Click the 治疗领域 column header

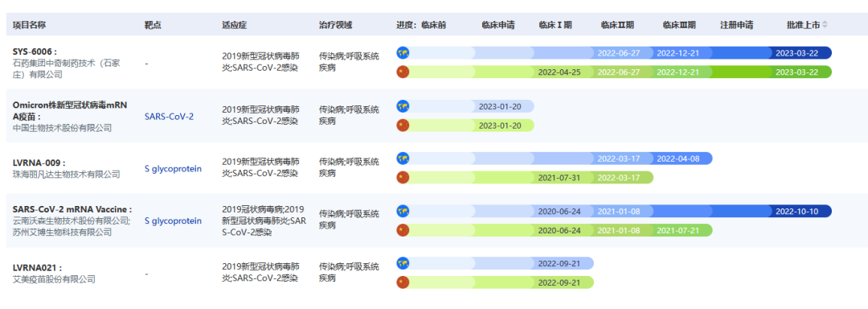coord(335,25)
